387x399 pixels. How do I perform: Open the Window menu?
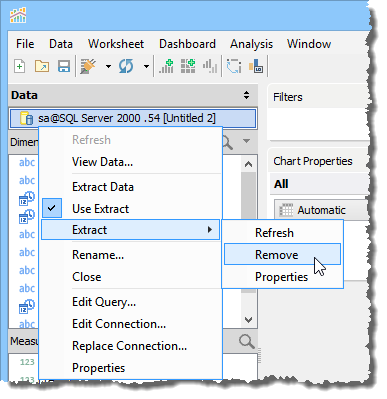click(309, 44)
